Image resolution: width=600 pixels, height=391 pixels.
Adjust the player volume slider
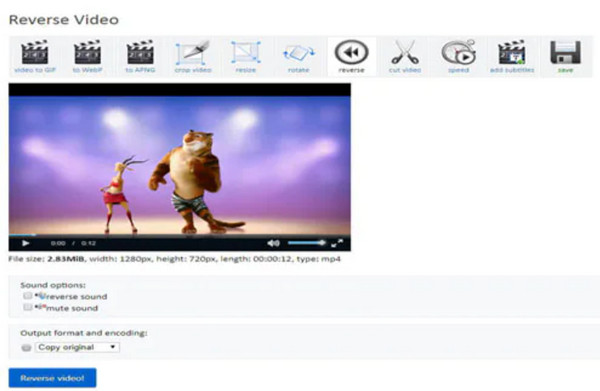click(307, 243)
